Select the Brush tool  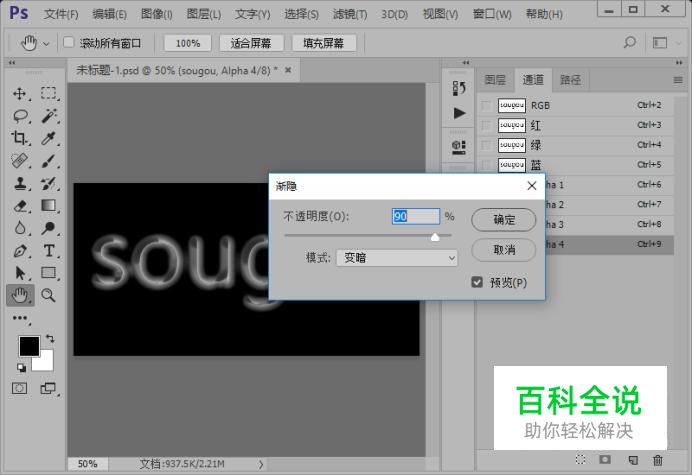pyautogui.click(x=49, y=161)
